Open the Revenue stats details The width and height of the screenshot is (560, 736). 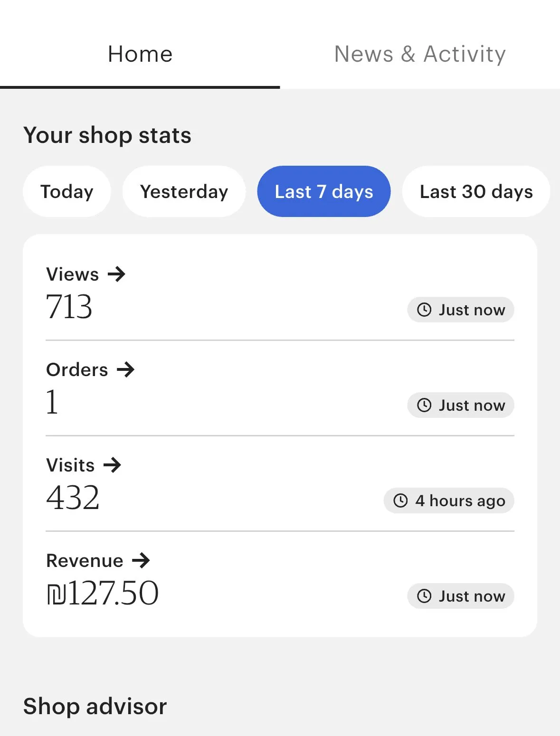[85, 560]
